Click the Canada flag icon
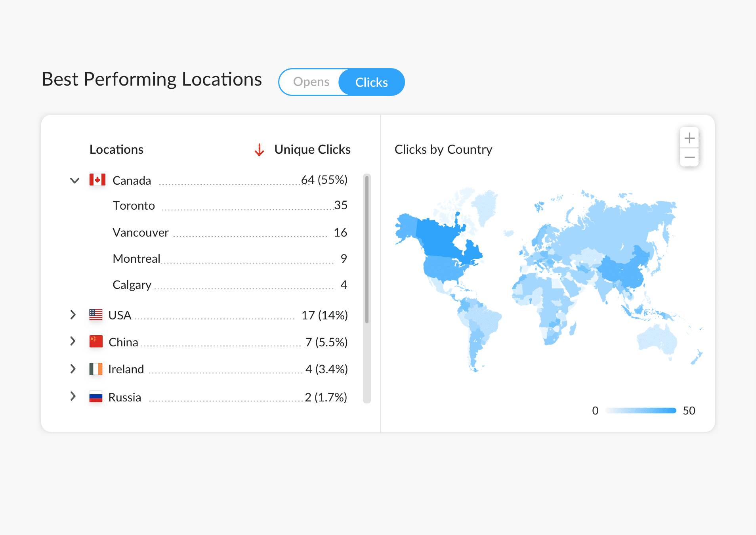The height and width of the screenshot is (535, 756). pos(97,180)
